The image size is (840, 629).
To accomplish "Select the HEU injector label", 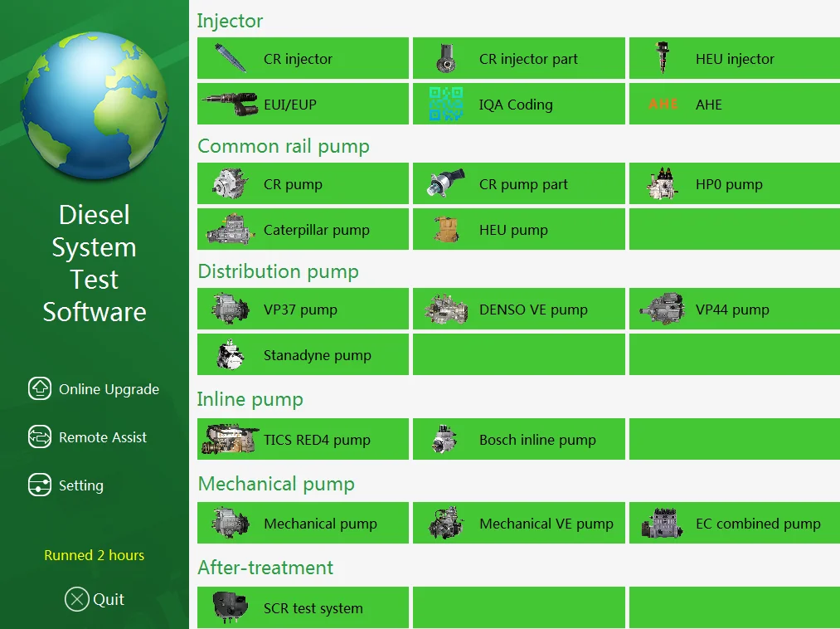I will click(x=735, y=59).
